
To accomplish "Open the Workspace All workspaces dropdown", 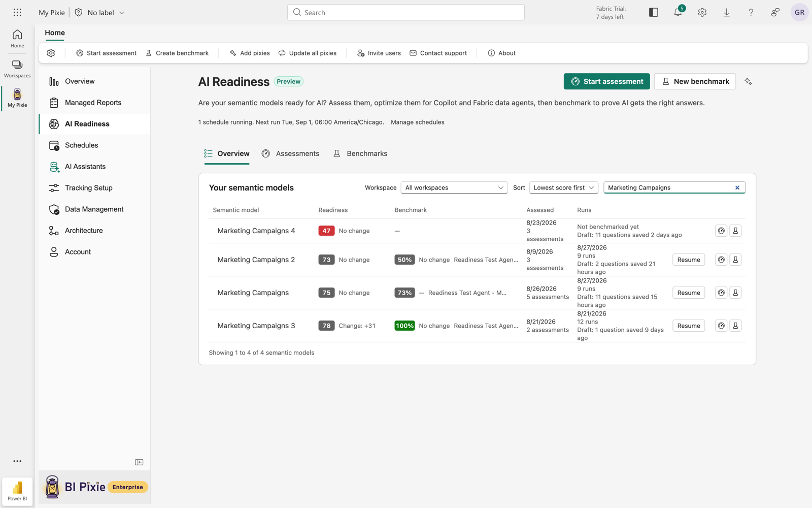I will coord(454,187).
